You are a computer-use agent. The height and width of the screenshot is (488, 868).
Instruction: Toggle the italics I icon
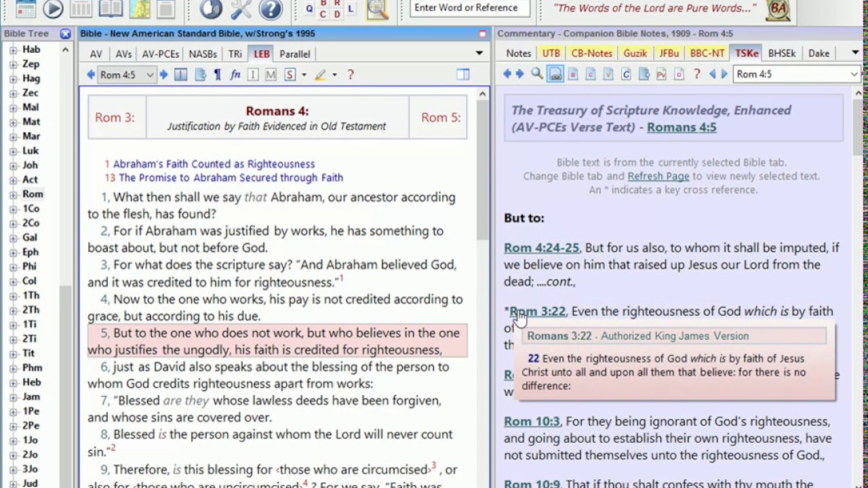pyautogui.click(x=253, y=75)
